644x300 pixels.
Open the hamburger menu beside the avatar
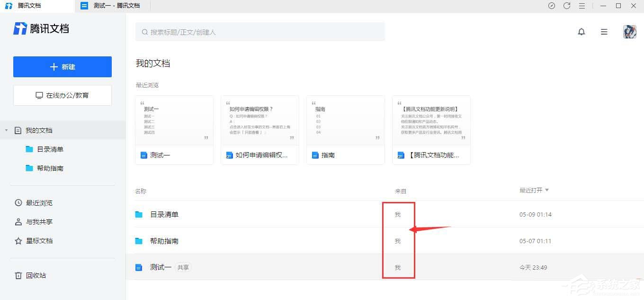tap(604, 32)
